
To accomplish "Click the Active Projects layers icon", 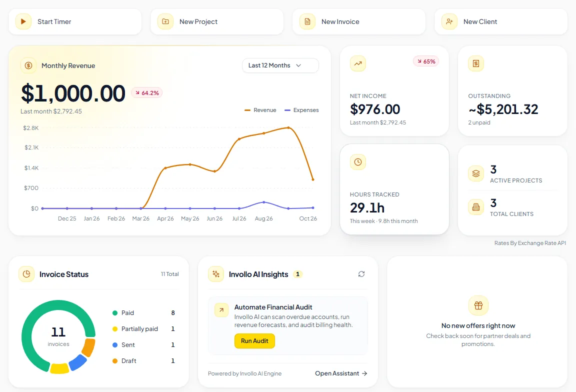I will (x=475, y=173).
